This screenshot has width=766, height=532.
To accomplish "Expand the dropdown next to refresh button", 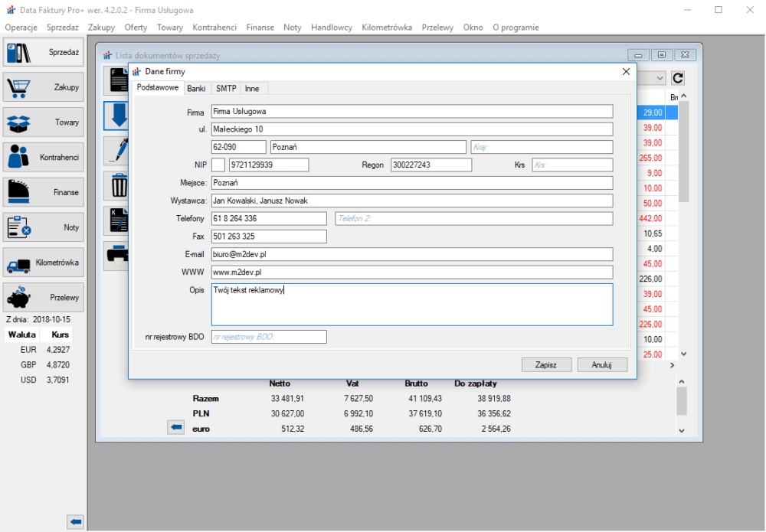I will [660, 78].
